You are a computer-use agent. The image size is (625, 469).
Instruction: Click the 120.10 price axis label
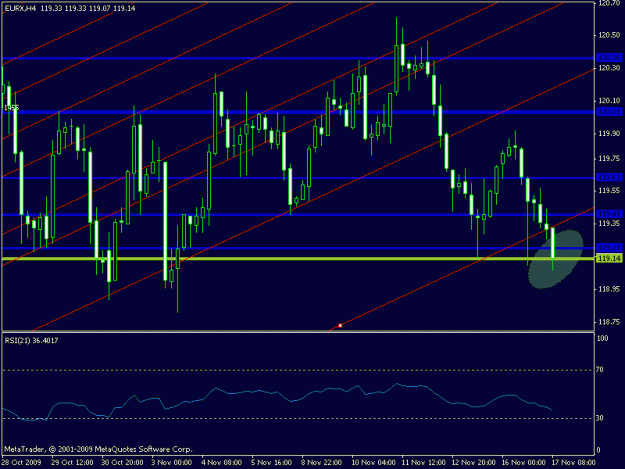(609, 101)
